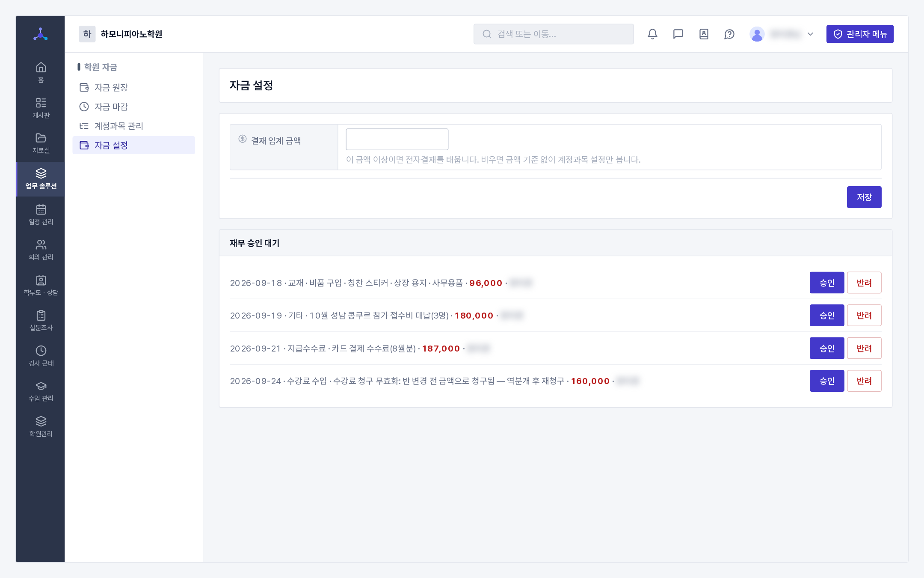This screenshot has height=578, width=924.
Task: Click the 검색 또는 이동 search box
Action: tap(554, 34)
